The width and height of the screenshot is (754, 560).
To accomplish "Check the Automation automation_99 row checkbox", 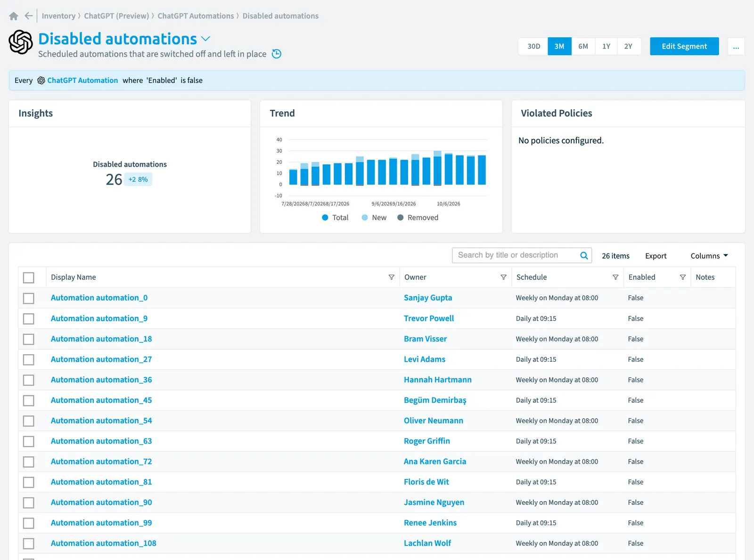I will click(29, 523).
